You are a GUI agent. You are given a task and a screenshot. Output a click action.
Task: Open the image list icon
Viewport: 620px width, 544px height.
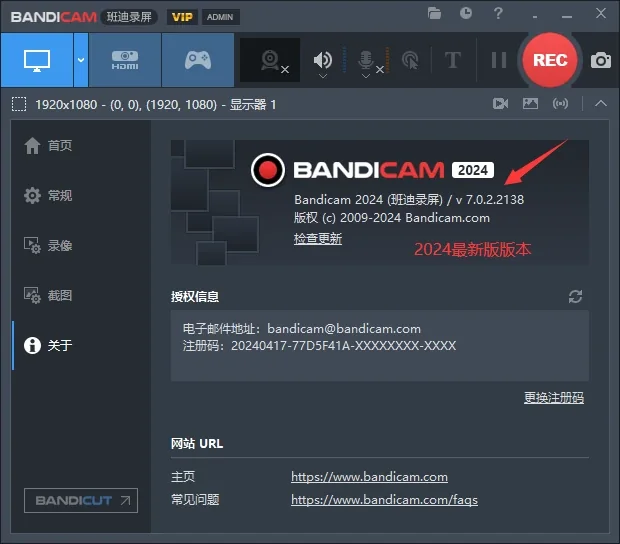click(x=530, y=104)
